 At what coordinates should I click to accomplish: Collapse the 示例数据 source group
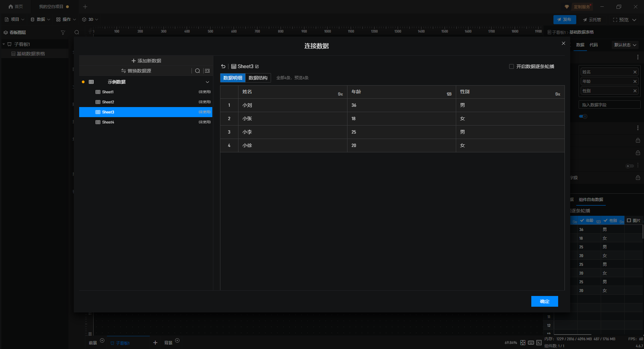207,82
